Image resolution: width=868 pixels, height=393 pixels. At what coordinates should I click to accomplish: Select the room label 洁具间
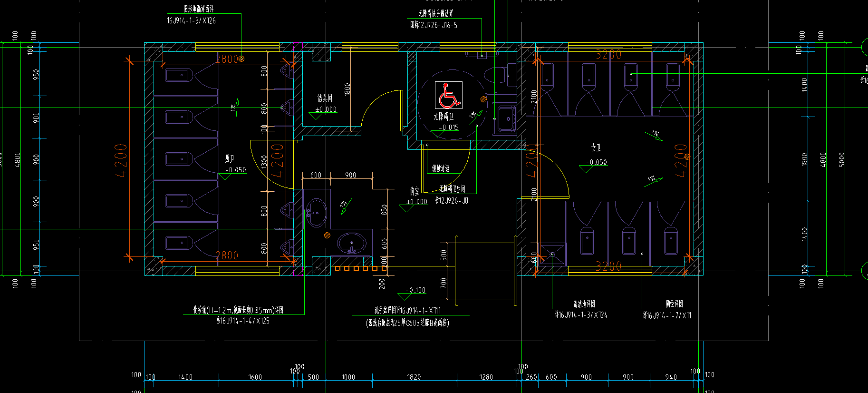click(x=325, y=98)
